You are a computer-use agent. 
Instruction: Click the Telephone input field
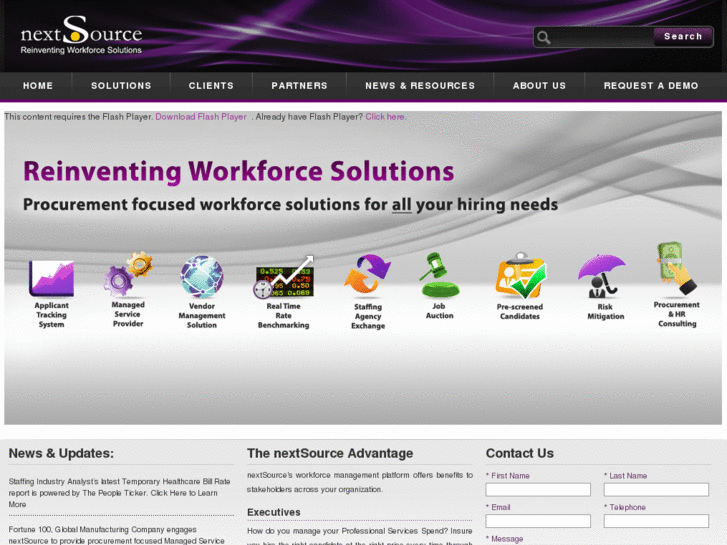[x=656, y=521]
